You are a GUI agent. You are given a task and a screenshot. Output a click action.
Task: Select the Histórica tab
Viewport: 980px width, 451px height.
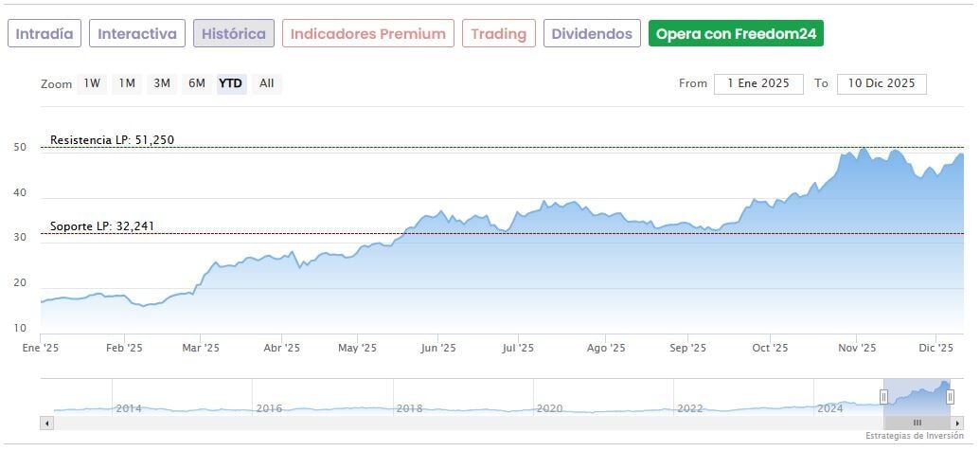click(x=234, y=34)
